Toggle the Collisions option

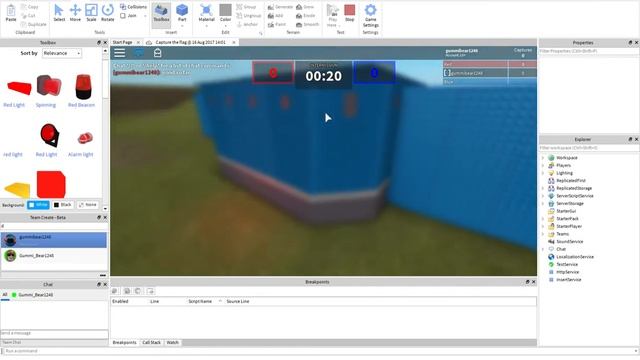133,7
